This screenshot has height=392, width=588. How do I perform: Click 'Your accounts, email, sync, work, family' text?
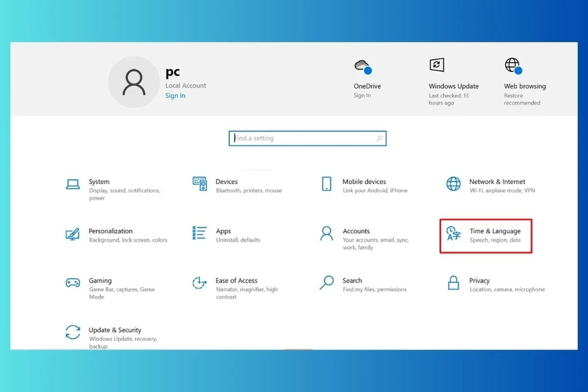pyautogui.click(x=376, y=244)
